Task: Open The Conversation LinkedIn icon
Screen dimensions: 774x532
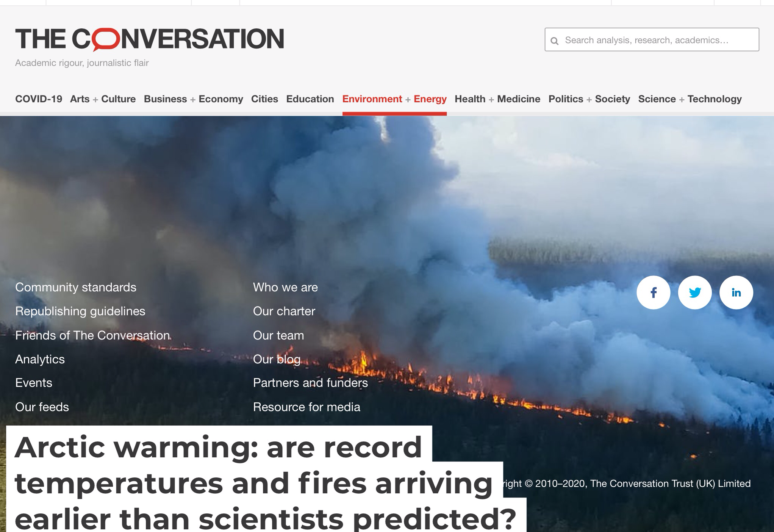Action: pyautogui.click(x=736, y=293)
